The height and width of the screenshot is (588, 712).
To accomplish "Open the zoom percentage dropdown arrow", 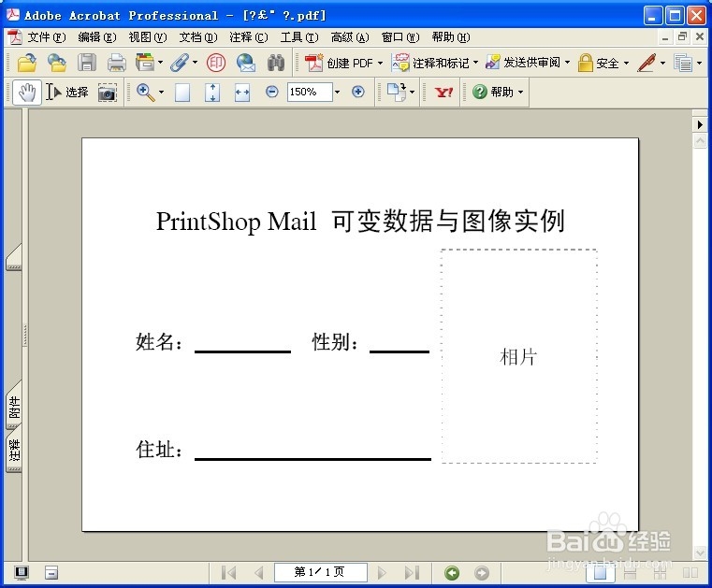I will pyautogui.click(x=337, y=93).
